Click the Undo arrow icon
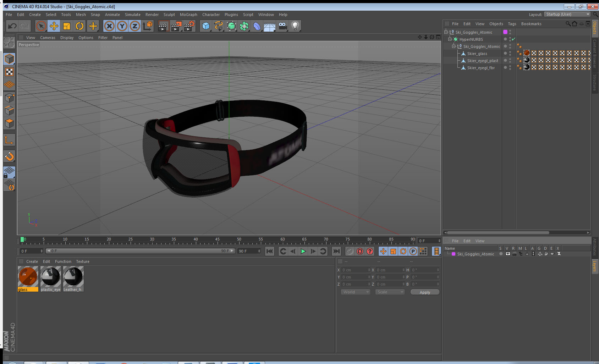 pyautogui.click(x=12, y=26)
